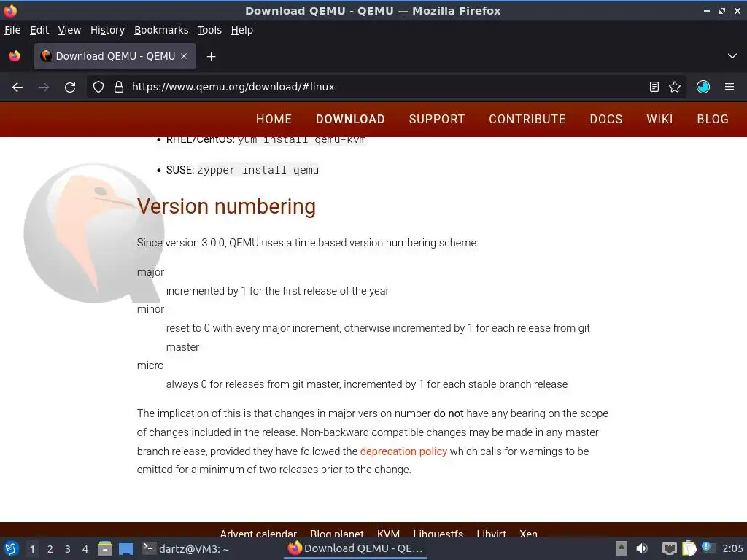The height and width of the screenshot is (560, 747).
Task: Open the blue circular toolbar icon
Action: pos(703,87)
